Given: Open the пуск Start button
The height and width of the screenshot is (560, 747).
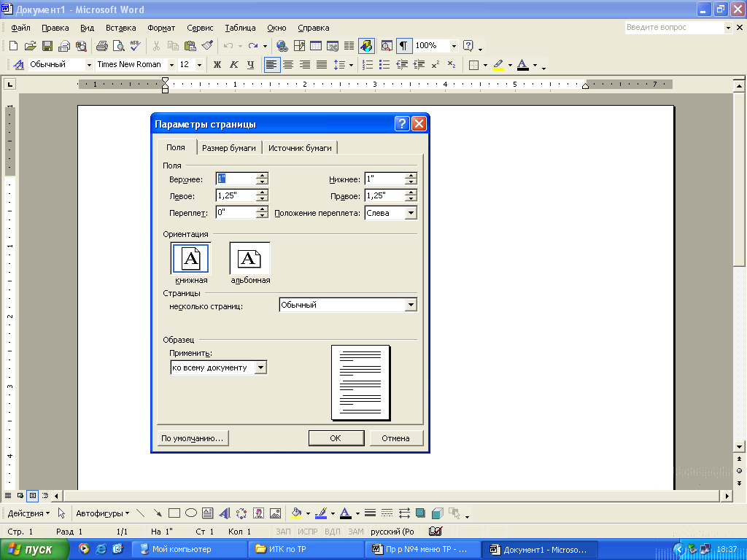Looking at the screenshot, I should [x=34, y=550].
